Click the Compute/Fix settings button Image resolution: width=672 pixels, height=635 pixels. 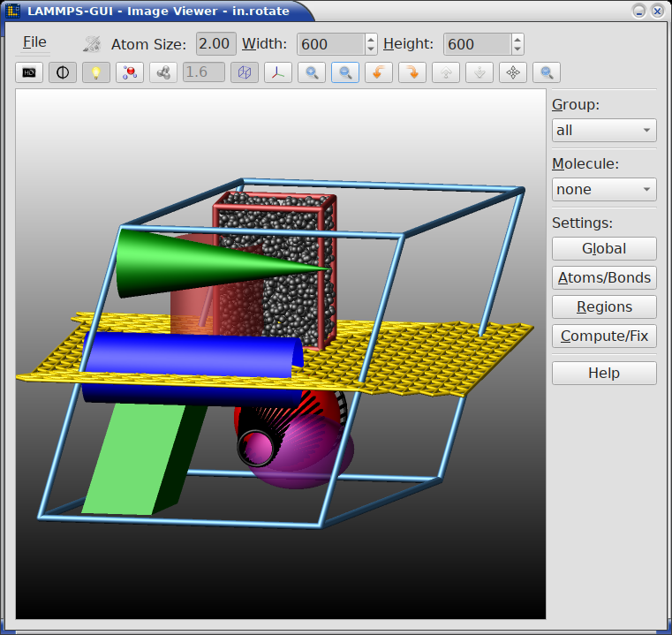pos(604,336)
